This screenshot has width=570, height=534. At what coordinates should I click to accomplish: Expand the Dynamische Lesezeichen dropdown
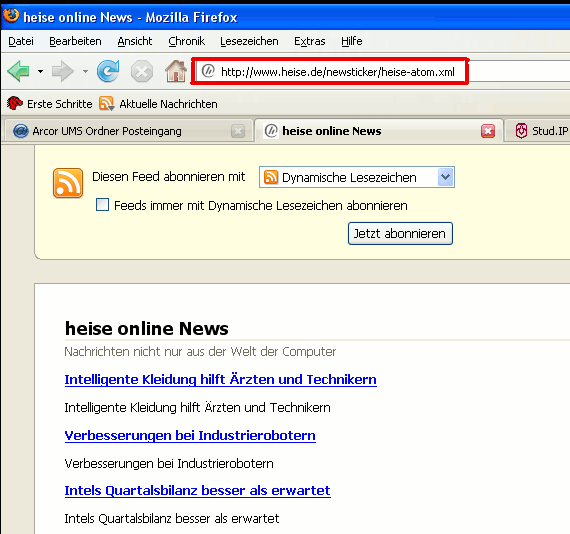(x=446, y=177)
